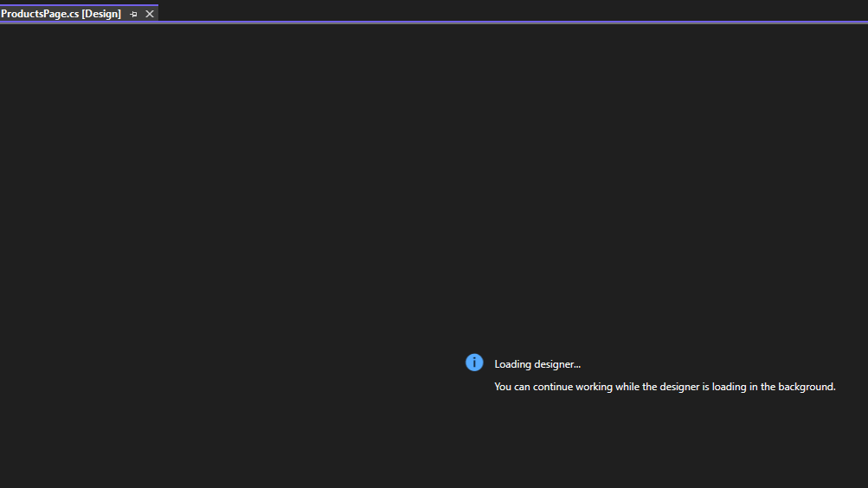This screenshot has height=488, width=868.
Task: Click the blue info icon beside Loading designer
Action: (474, 363)
